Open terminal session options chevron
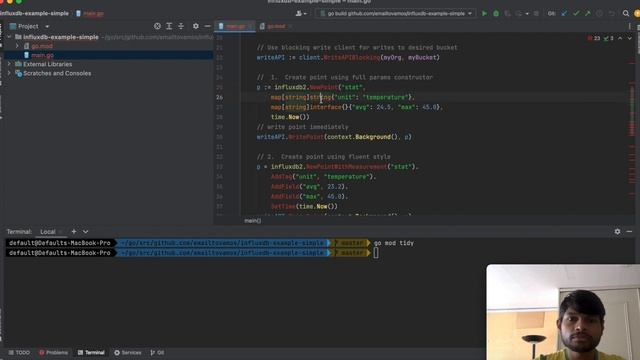Screen dimensions: 640x360 click(x=85, y=231)
